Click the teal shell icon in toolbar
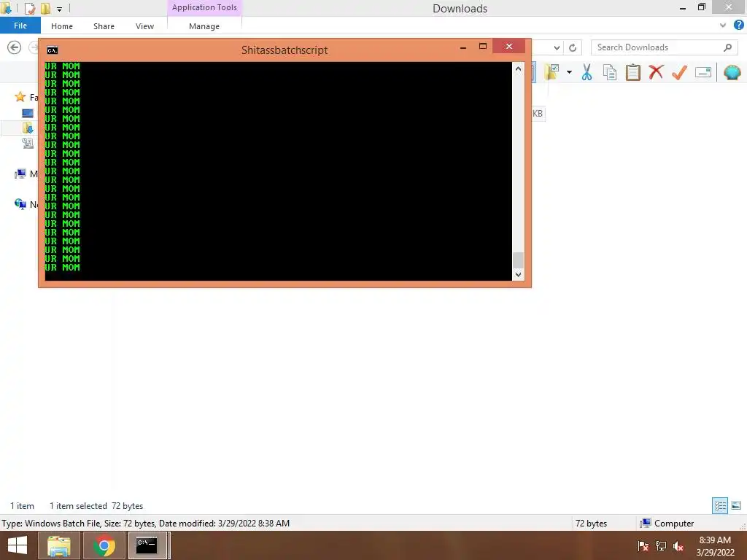The height and width of the screenshot is (560, 747). click(x=732, y=72)
